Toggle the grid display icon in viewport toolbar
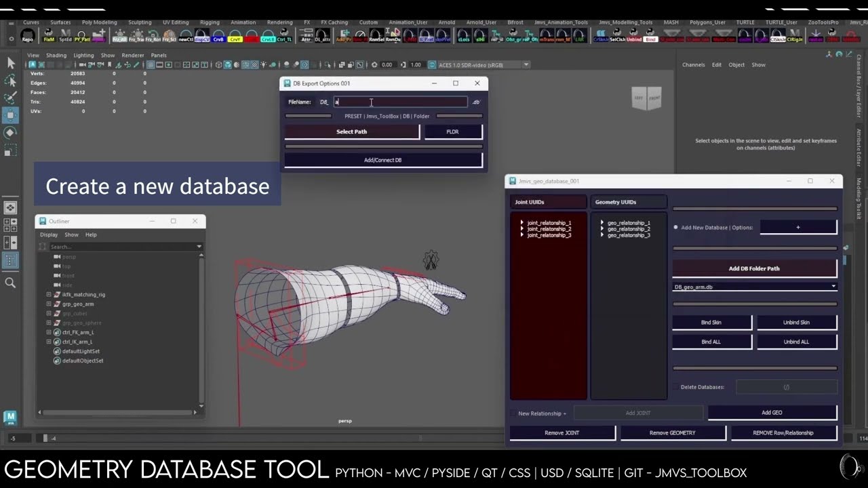 pos(151,65)
